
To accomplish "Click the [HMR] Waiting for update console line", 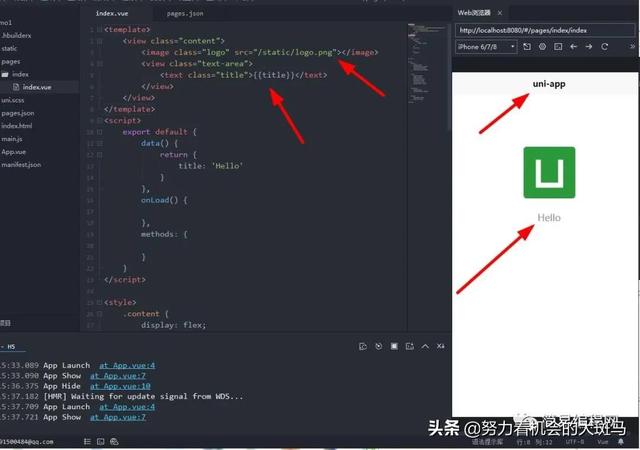I will point(143,397).
